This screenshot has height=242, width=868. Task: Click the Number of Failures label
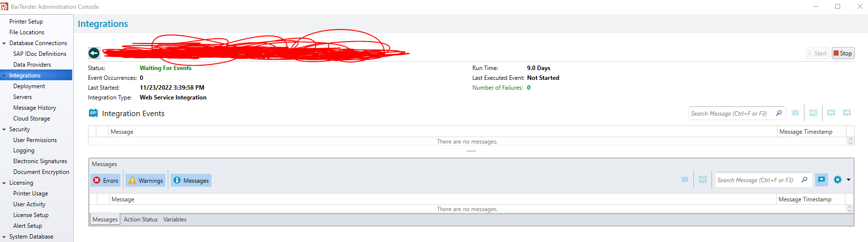tap(497, 88)
